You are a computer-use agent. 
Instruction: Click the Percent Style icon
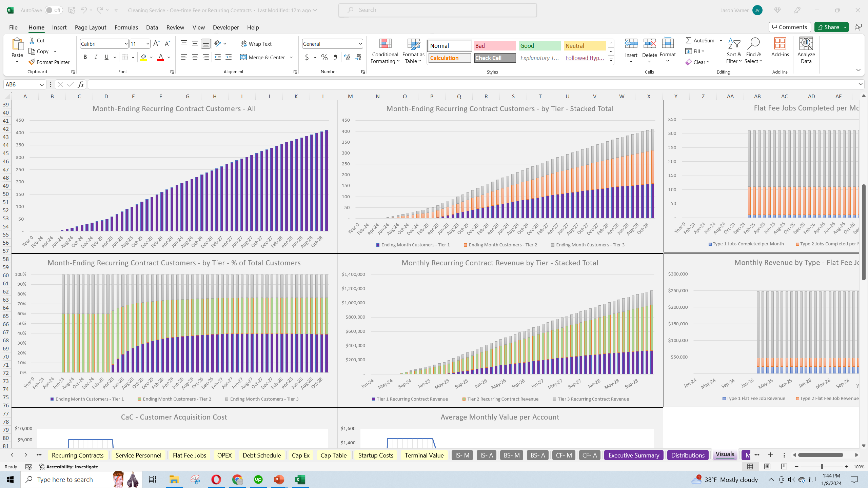click(324, 57)
